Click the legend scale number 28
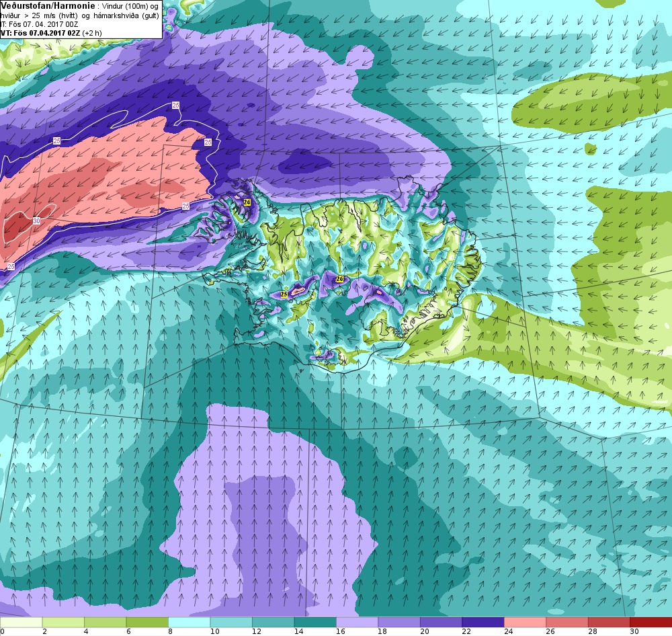Image resolution: width=672 pixels, height=636 pixels. click(x=593, y=631)
